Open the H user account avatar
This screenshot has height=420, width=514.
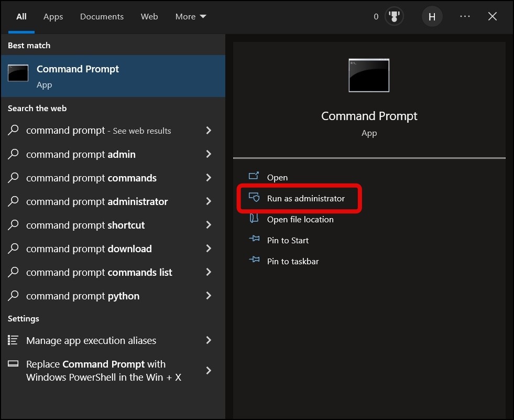pyautogui.click(x=432, y=17)
